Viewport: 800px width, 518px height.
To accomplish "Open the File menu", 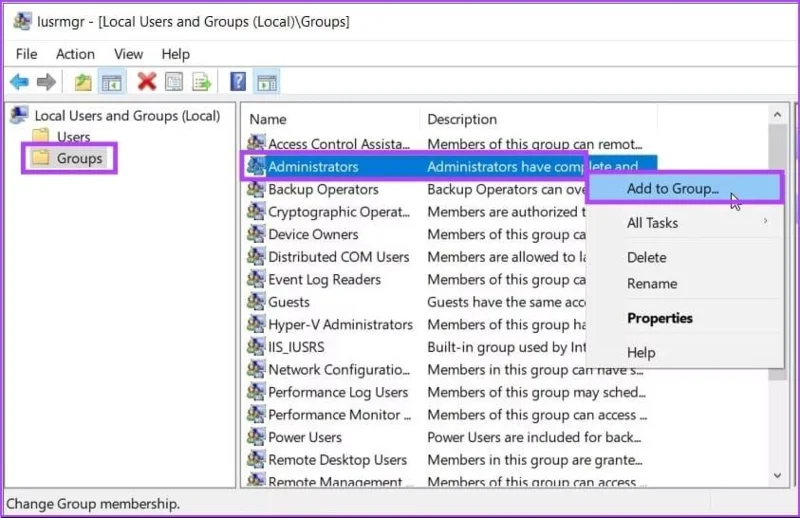I will point(27,54).
